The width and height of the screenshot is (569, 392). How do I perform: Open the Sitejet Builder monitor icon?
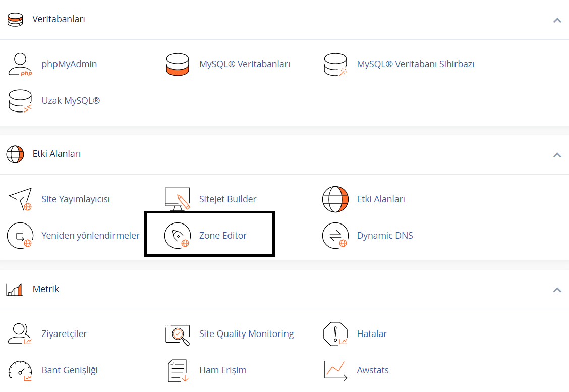click(x=178, y=199)
